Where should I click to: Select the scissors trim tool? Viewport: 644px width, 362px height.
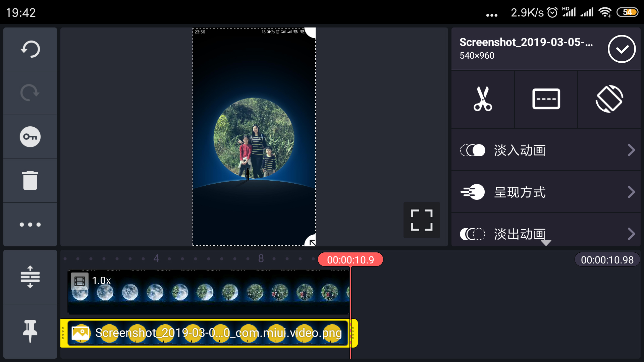click(483, 99)
